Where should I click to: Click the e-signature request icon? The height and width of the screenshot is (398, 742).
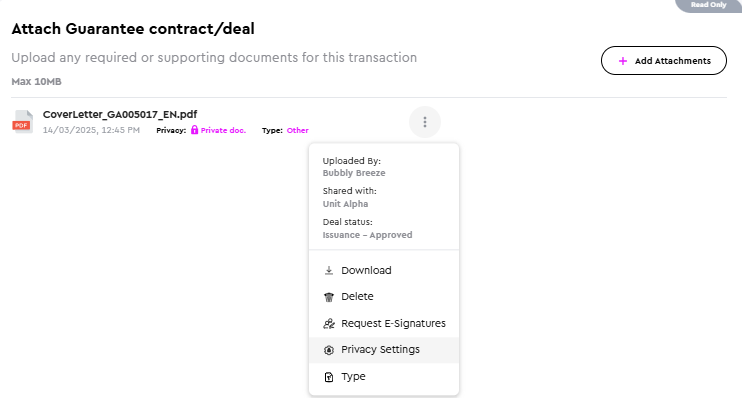click(328, 324)
